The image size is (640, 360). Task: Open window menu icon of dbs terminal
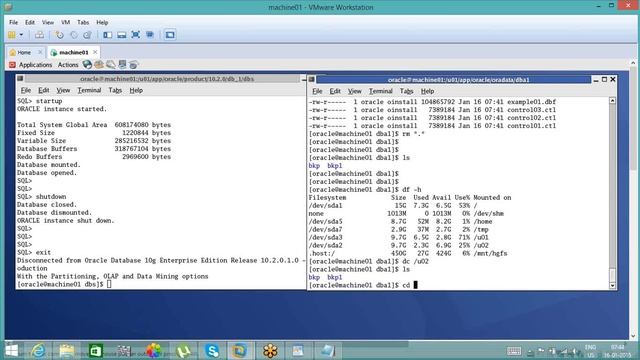20,78
